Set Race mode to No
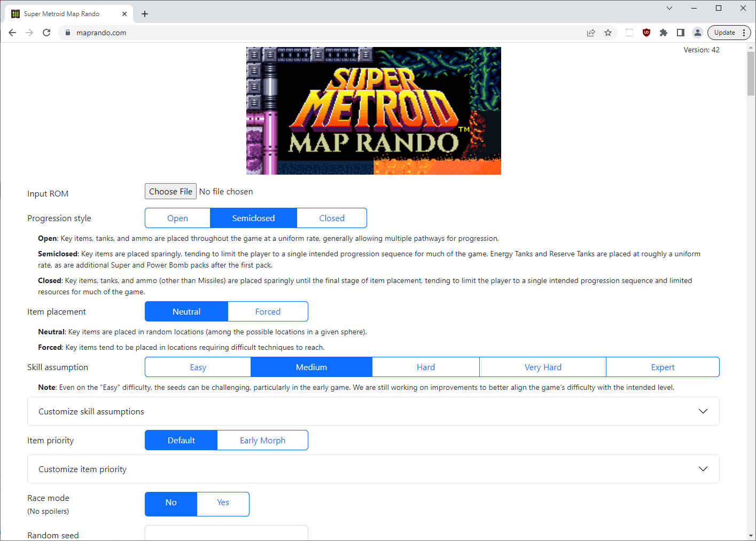The height and width of the screenshot is (541, 756). coord(171,504)
